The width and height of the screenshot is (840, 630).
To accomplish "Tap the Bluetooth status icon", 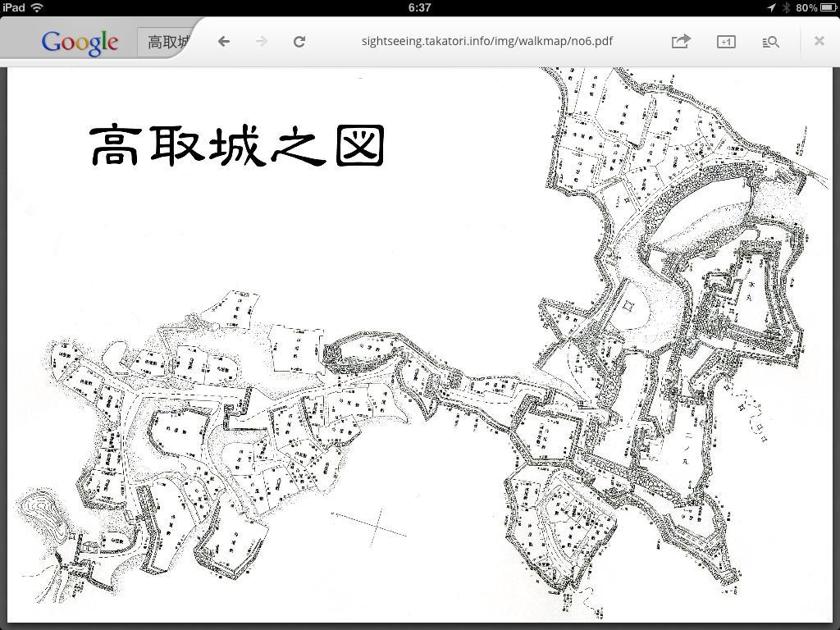I will (x=785, y=7).
